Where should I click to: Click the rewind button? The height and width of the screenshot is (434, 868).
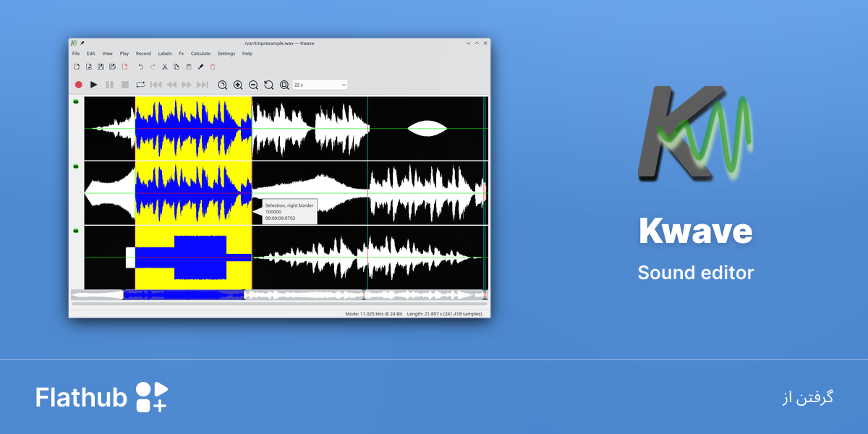tap(171, 85)
